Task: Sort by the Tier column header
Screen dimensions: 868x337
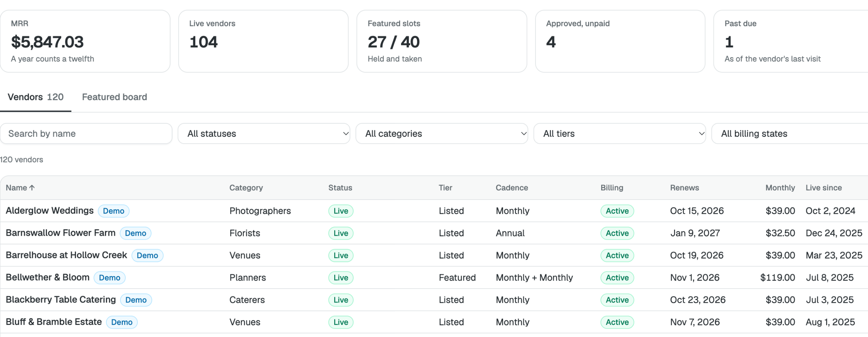Action: pos(445,188)
